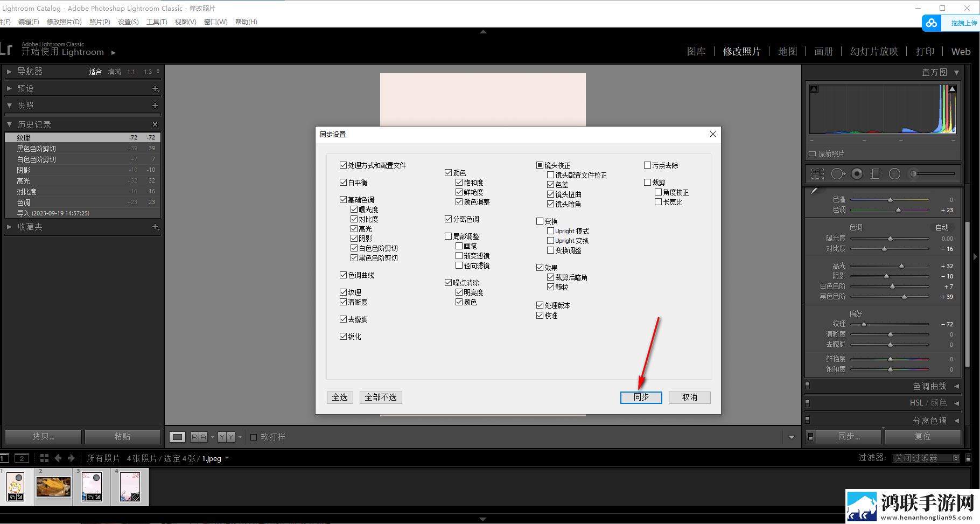This screenshot has width=980, height=524.
Task: Toggle the auto sync switch beside 同步
Action: pos(810,437)
